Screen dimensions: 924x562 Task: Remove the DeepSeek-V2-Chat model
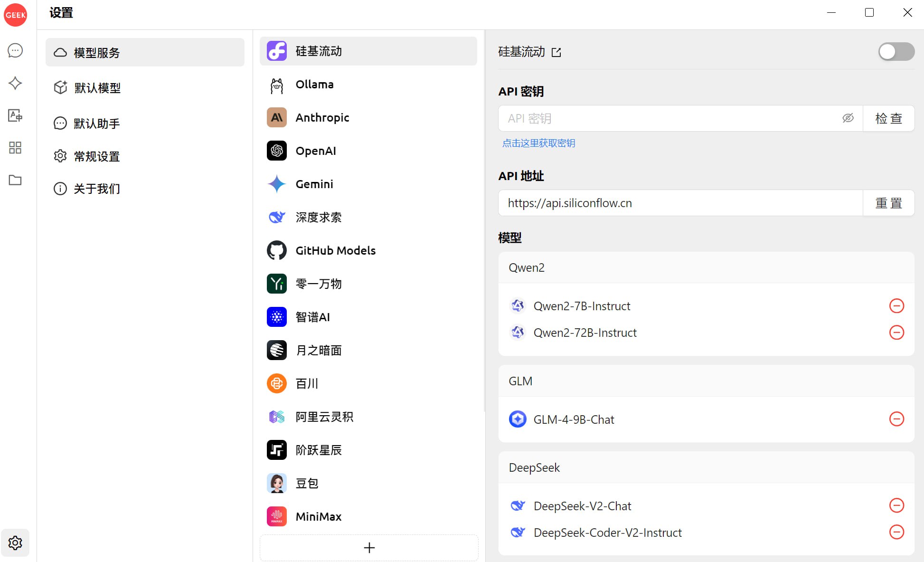[896, 505]
